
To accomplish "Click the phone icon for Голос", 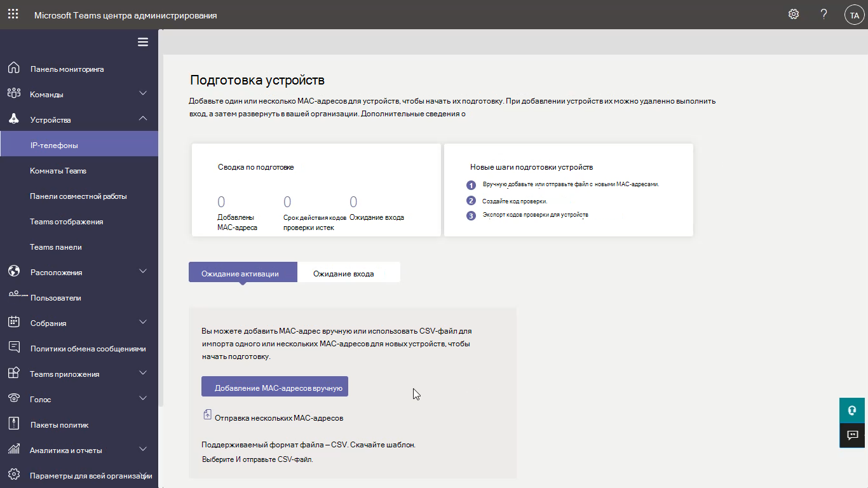I will (x=14, y=398).
